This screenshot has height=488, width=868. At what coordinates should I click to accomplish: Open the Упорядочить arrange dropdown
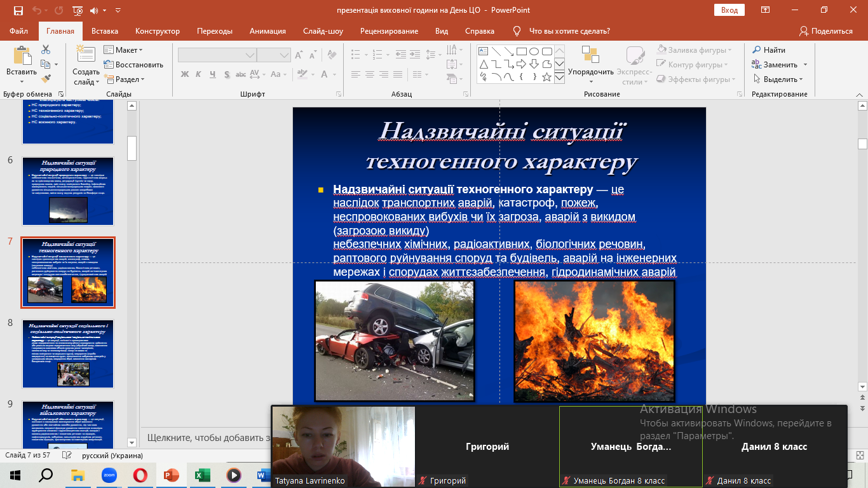(x=591, y=72)
